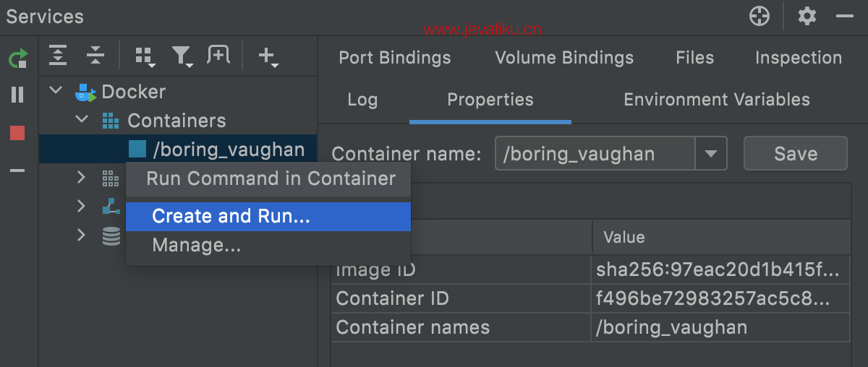Open the Group By options icon
This screenshot has height=367, width=868.
click(x=145, y=56)
